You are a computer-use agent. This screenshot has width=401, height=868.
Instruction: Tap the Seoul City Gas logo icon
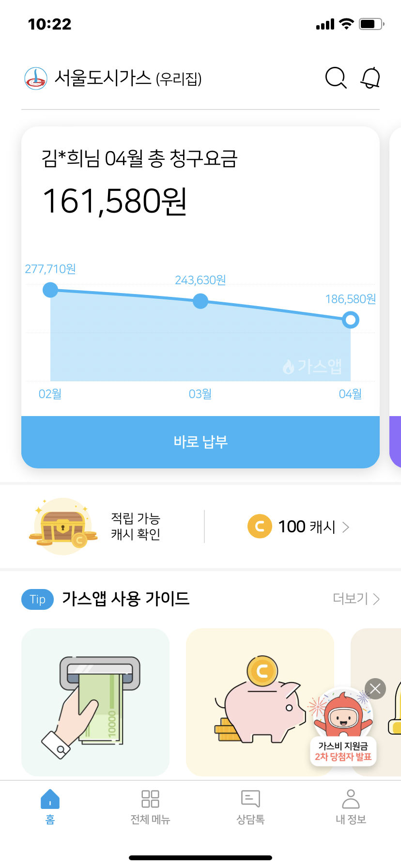point(36,78)
